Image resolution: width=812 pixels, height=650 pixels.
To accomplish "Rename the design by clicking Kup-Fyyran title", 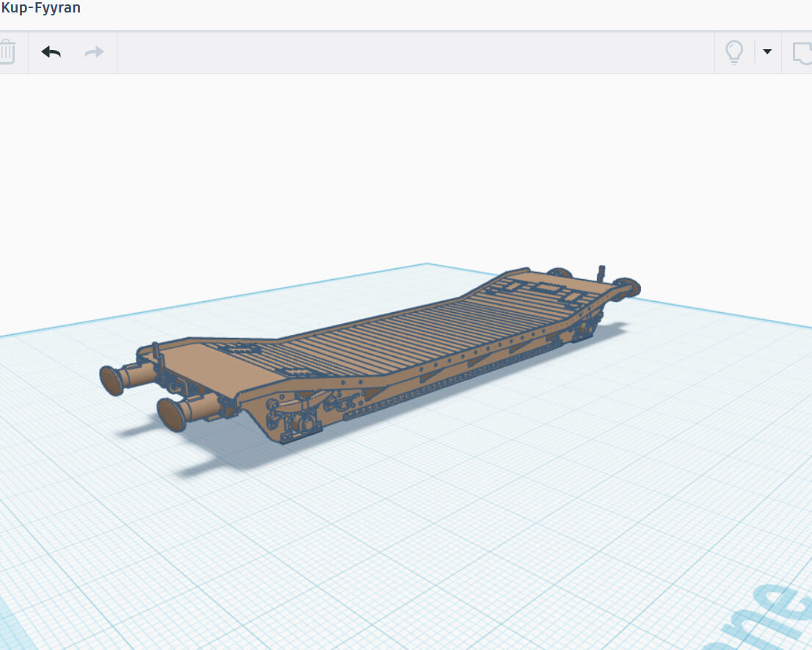I will pos(41,9).
